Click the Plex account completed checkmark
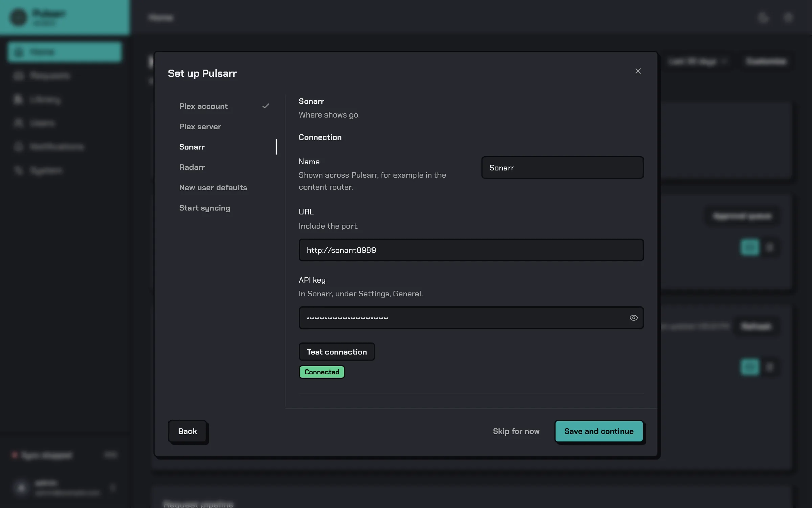 pyautogui.click(x=266, y=106)
